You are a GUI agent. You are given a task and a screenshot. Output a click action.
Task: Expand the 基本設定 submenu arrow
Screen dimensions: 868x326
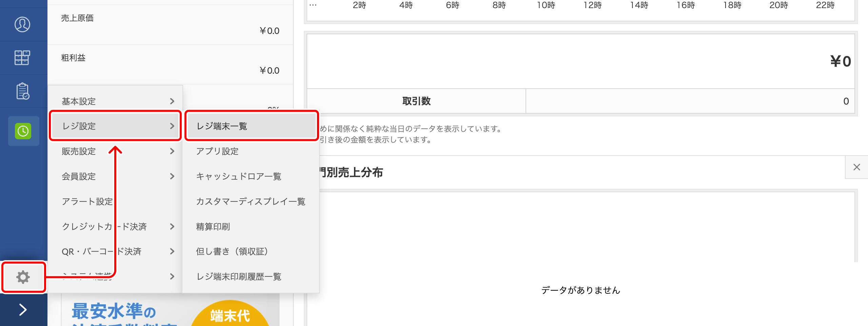click(x=172, y=101)
